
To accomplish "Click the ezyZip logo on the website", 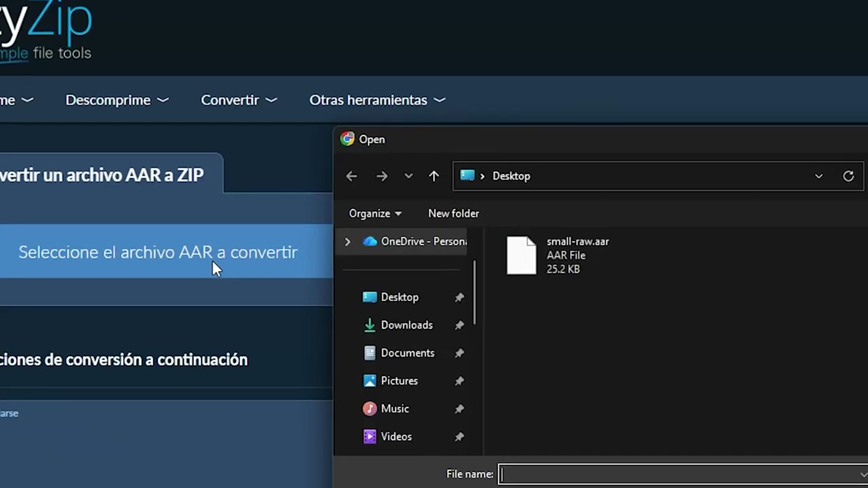I will click(46, 32).
